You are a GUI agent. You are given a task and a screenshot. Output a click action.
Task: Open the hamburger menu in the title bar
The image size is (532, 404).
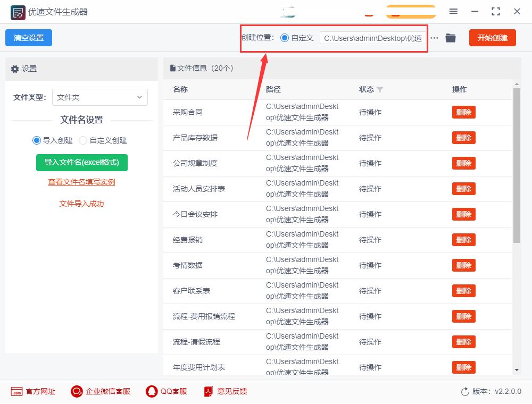point(454,11)
